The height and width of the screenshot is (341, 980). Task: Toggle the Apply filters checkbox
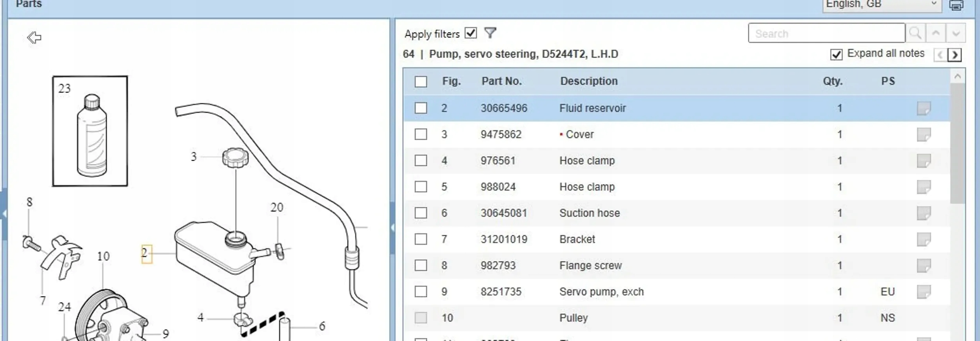point(470,33)
